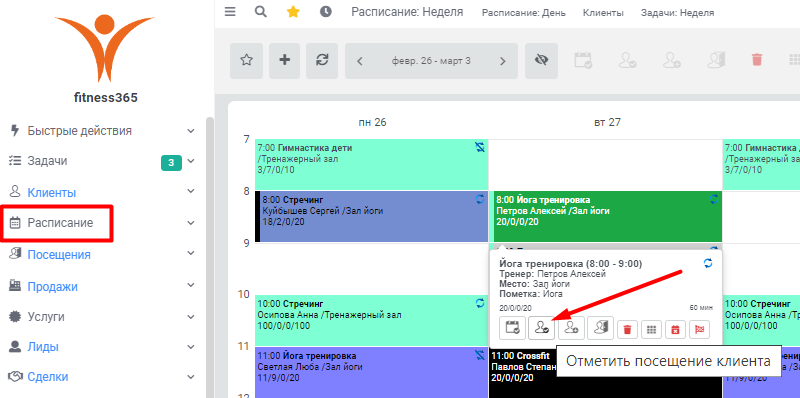
Task: Open the popup grid icon
Action: coord(651,330)
